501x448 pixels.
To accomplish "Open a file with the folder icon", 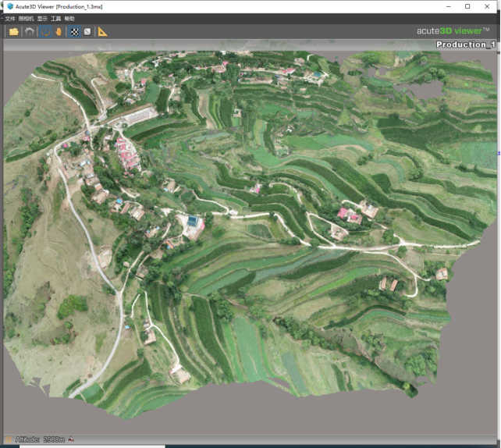I will (13, 32).
